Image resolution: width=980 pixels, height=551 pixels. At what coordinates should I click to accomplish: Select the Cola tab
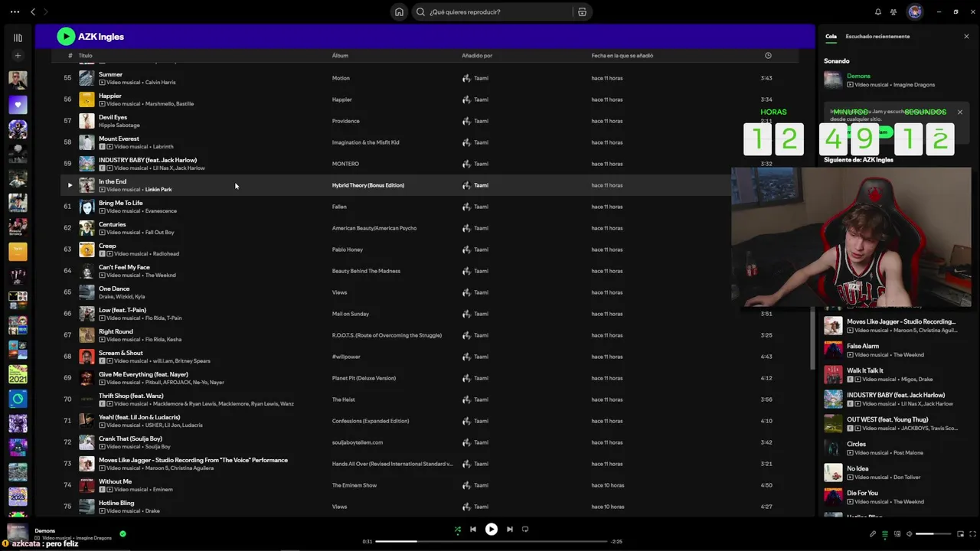[831, 36]
